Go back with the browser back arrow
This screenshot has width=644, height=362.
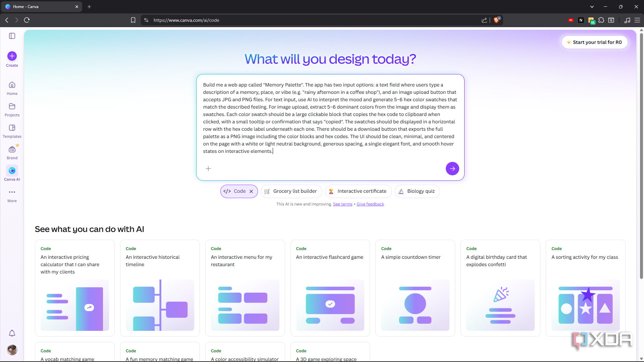pos(7,20)
